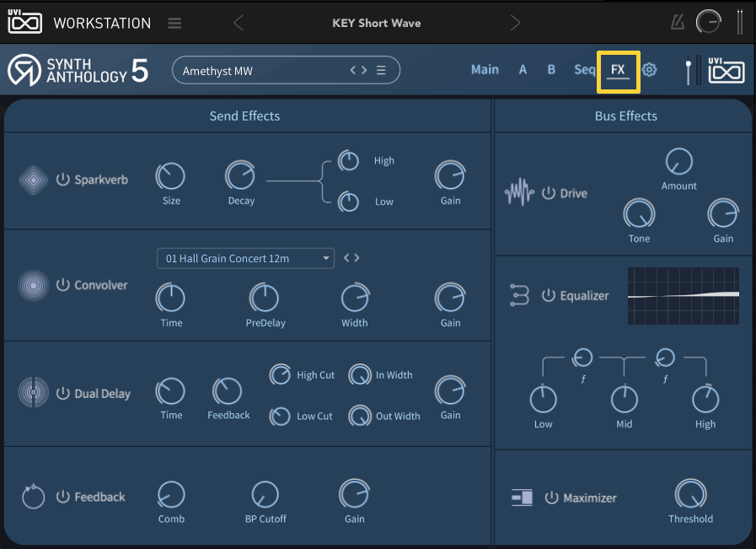
Task: Click the Synth Anthology 5 logo
Action: coord(78,71)
